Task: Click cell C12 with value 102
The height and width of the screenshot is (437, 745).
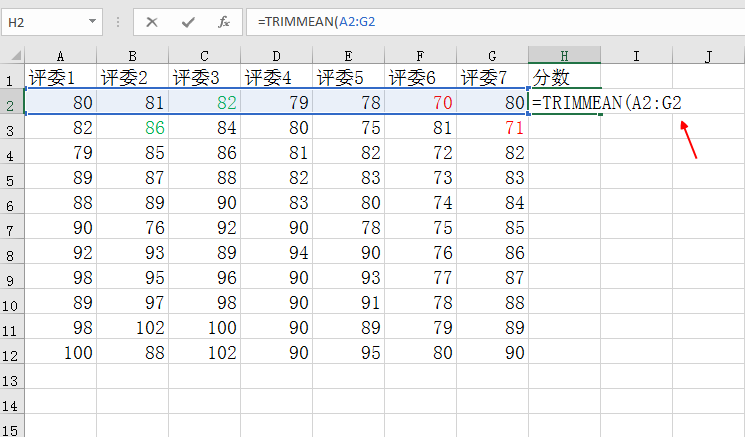Action: point(204,352)
